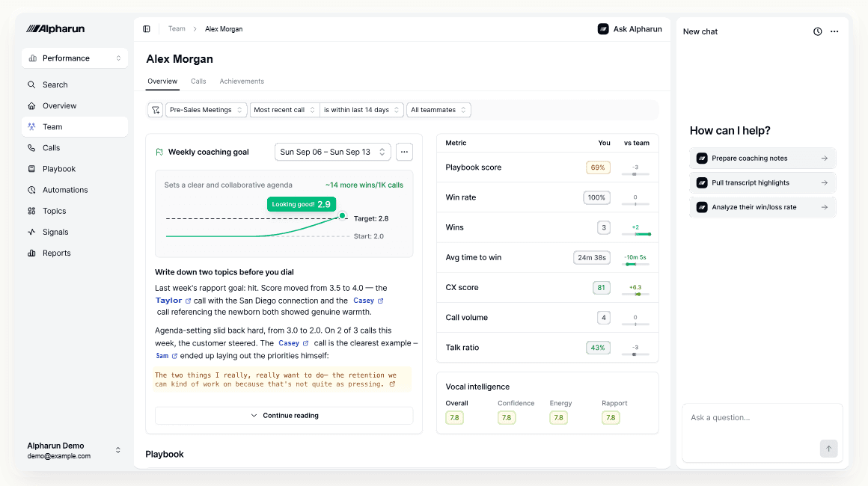Select Team in the sidebar
The width and height of the screenshot is (868, 486).
[x=75, y=126]
